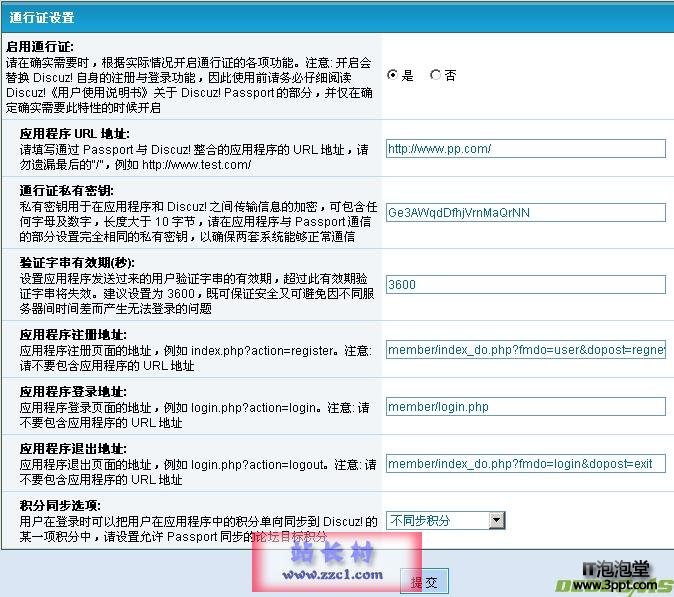The height and width of the screenshot is (597, 674).
Task: Click the validity period field showing 3600
Action: (x=525, y=285)
